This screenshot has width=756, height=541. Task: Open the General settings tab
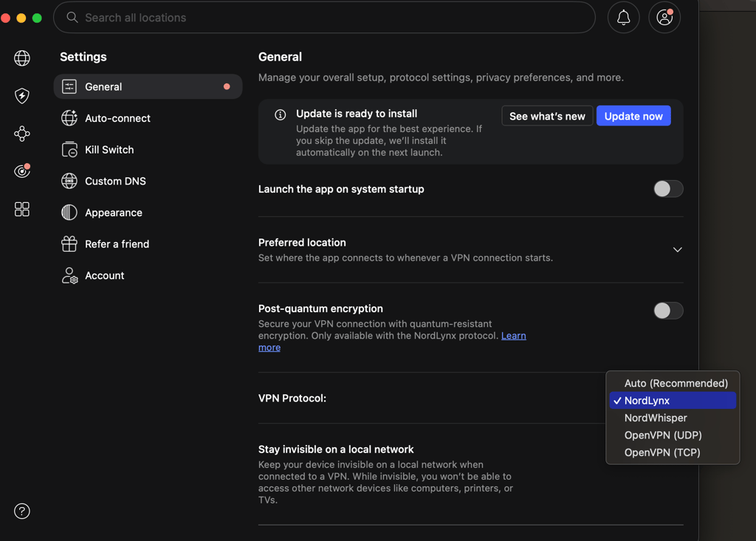[x=148, y=87]
